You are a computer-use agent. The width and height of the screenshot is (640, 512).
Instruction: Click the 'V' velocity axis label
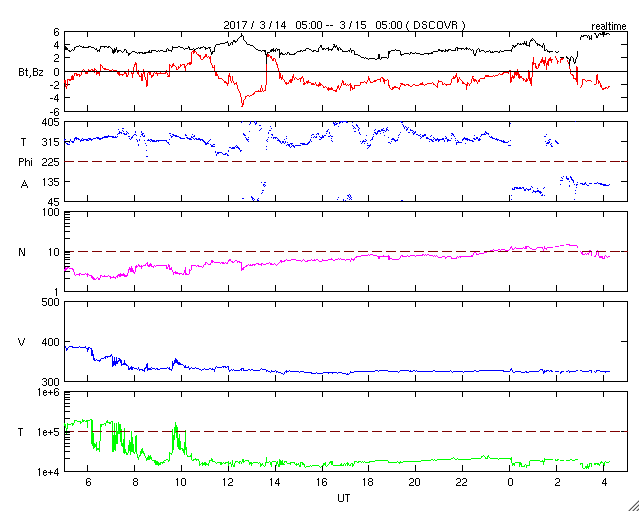pos(22,342)
